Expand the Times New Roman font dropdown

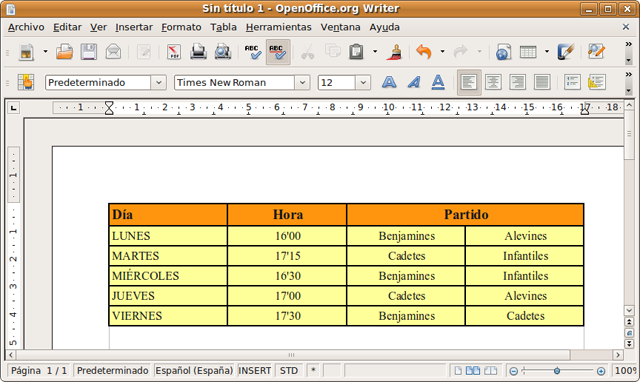[x=302, y=82]
